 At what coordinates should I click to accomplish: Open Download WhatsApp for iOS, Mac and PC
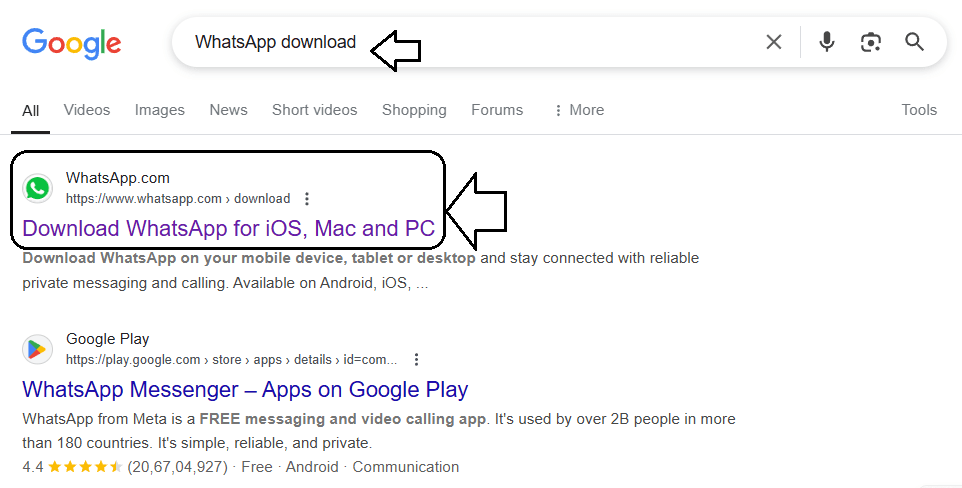point(228,228)
